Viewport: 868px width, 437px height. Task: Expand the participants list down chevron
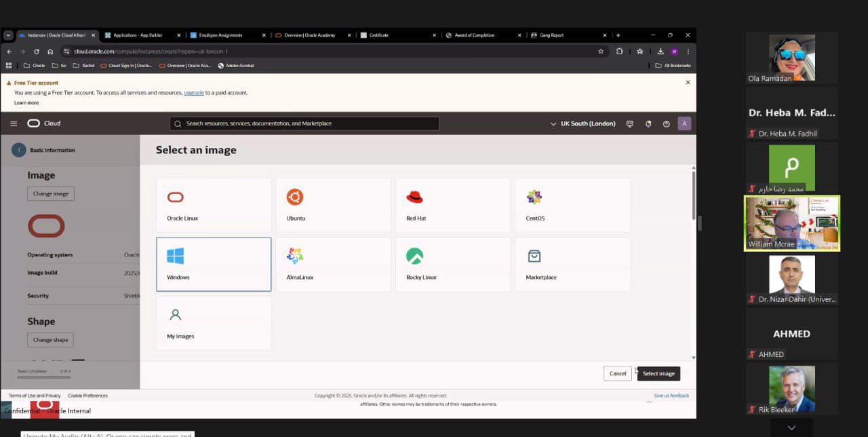pyautogui.click(x=791, y=427)
